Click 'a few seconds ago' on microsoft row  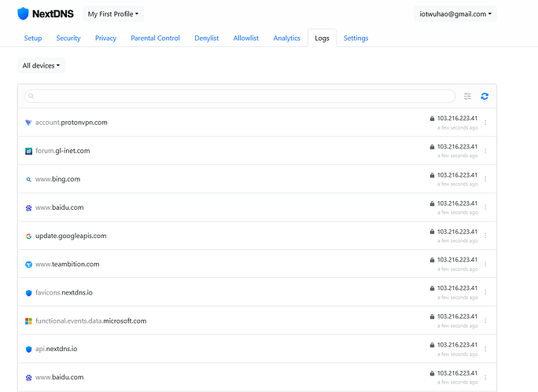point(458,325)
